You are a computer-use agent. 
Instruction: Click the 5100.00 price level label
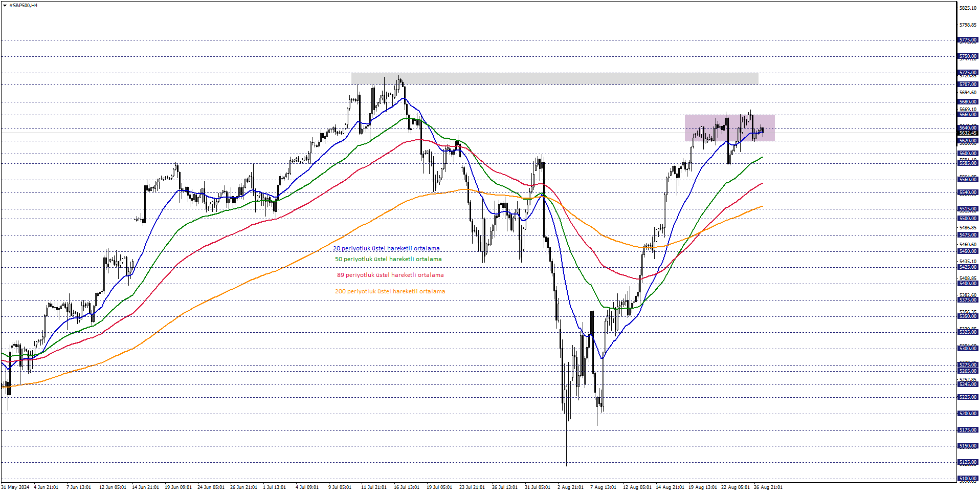click(968, 479)
